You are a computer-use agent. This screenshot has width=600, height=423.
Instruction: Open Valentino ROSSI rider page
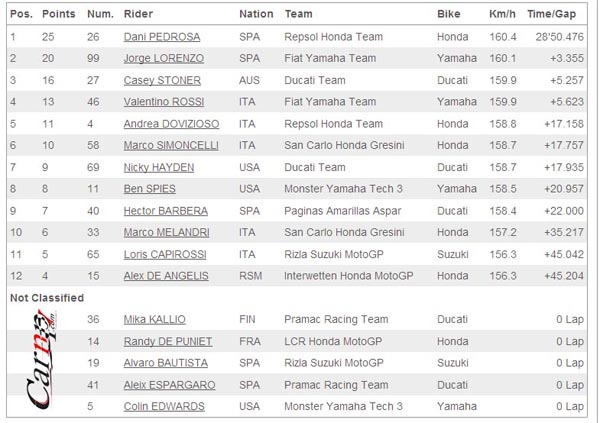pyautogui.click(x=163, y=102)
